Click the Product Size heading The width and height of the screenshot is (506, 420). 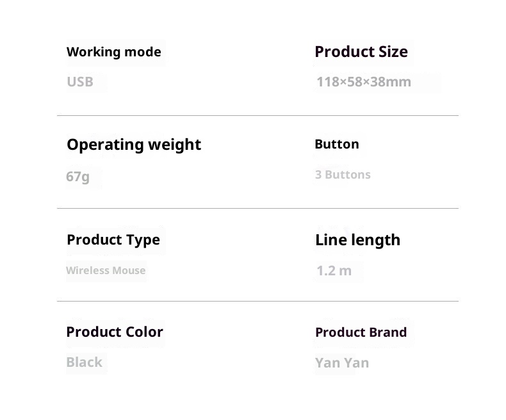[361, 52]
